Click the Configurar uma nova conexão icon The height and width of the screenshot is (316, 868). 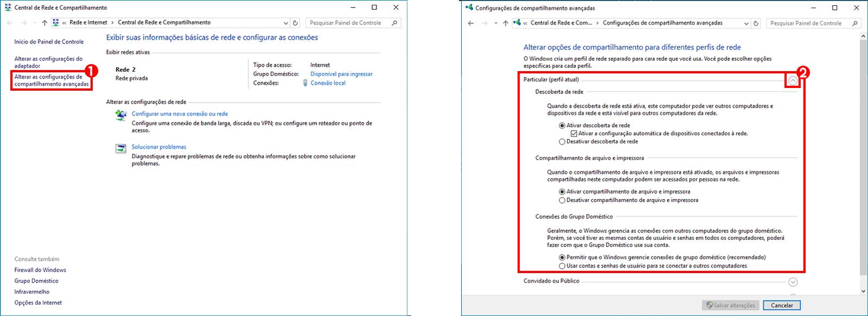coord(121,115)
